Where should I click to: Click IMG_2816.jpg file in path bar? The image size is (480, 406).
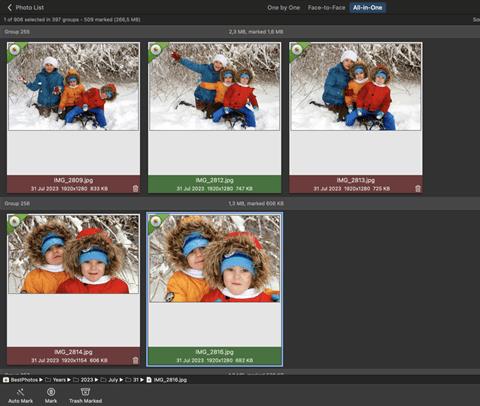tap(167, 380)
